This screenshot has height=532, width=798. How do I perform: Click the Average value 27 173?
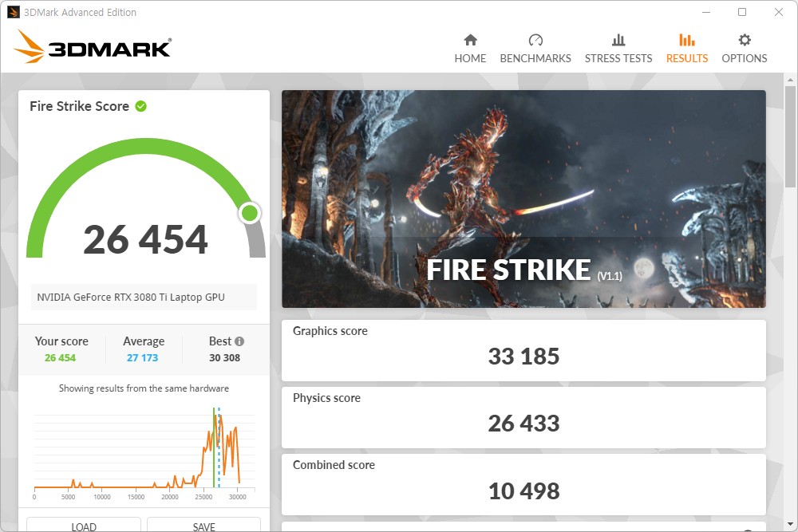143,357
